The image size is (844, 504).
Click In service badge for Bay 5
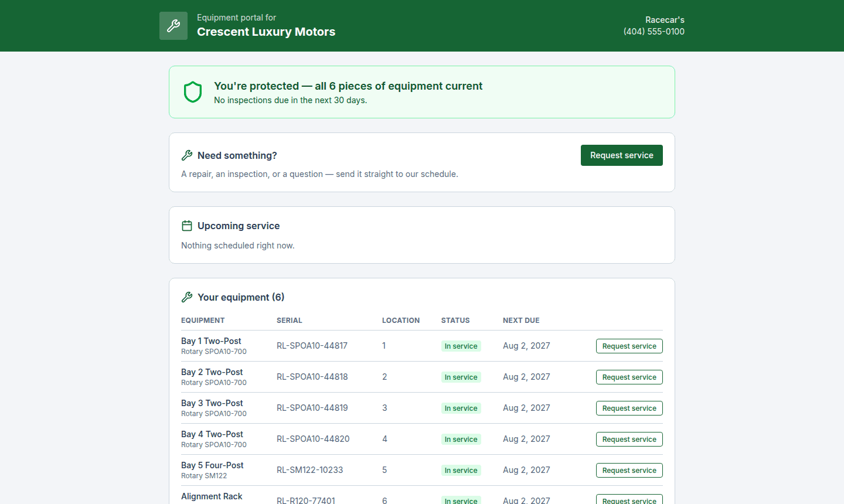tap(461, 471)
